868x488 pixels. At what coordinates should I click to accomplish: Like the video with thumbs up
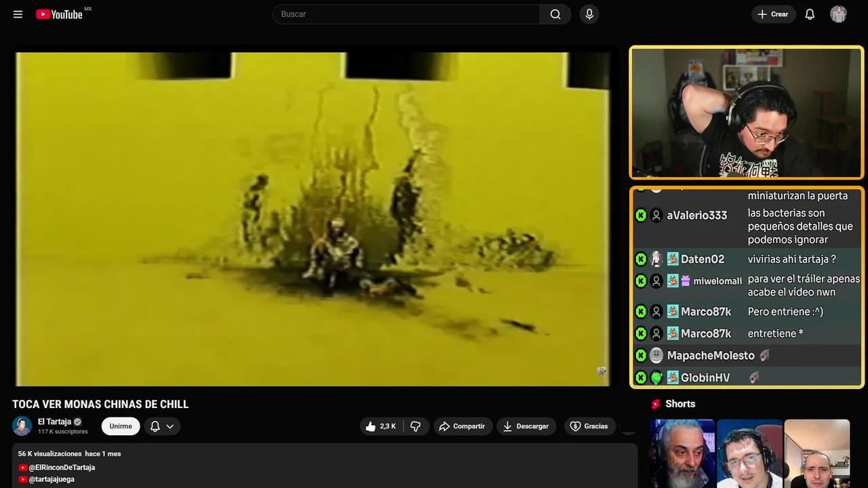point(380,426)
